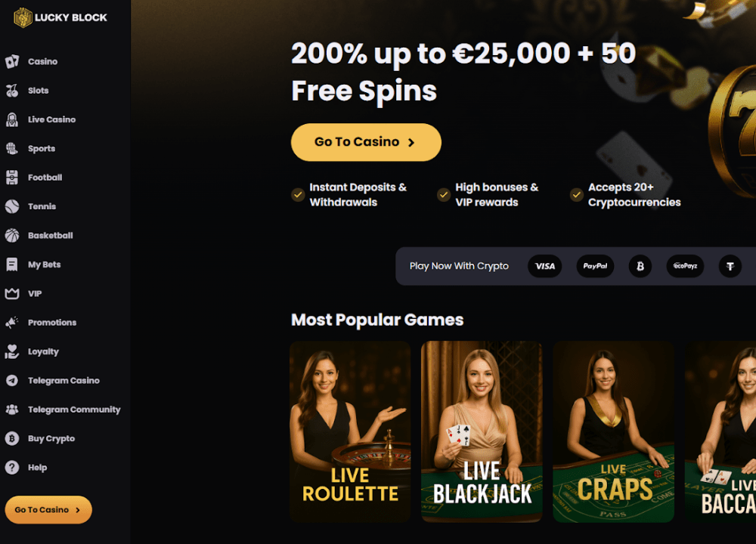This screenshot has height=544, width=756.
Task: Click the large Go To Casino button
Action: click(x=366, y=142)
